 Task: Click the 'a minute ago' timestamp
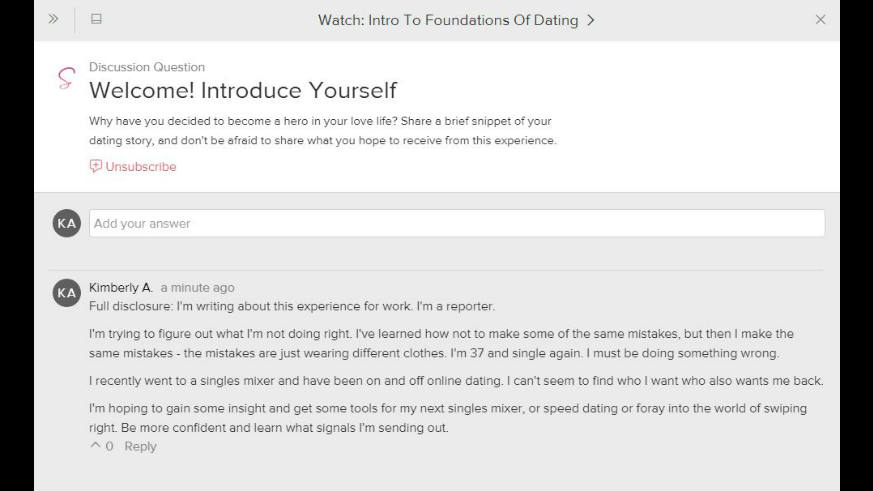point(198,288)
